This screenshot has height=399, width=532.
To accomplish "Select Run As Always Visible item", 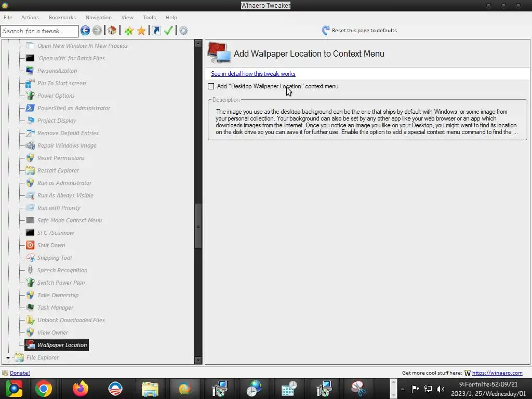I will tap(65, 195).
